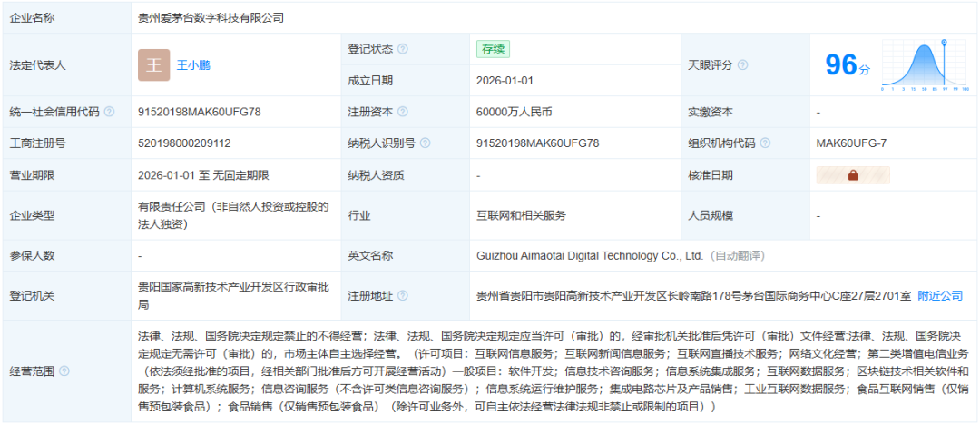Click help icon beside 注册地址
Image resolution: width=980 pixels, height=425 pixels.
403,296
